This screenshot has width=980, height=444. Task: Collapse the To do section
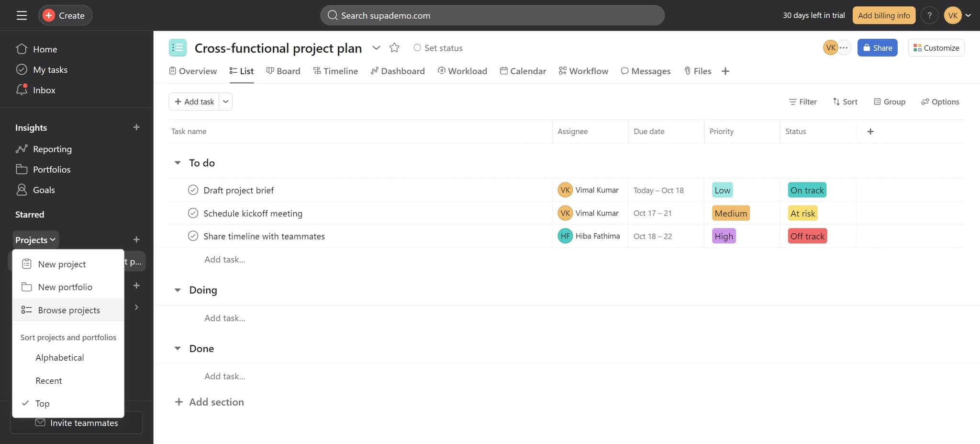coord(178,163)
